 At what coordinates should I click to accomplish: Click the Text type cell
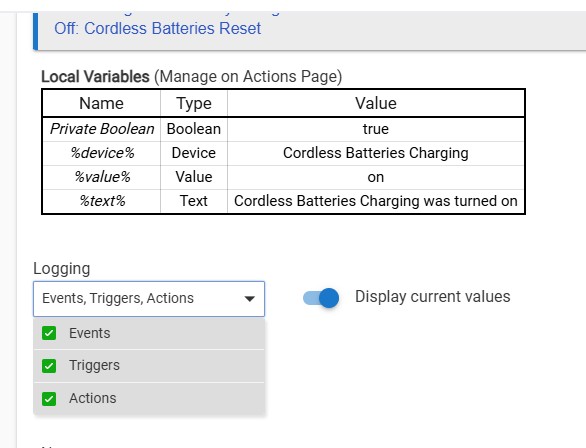pyautogui.click(x=194, y=201)
